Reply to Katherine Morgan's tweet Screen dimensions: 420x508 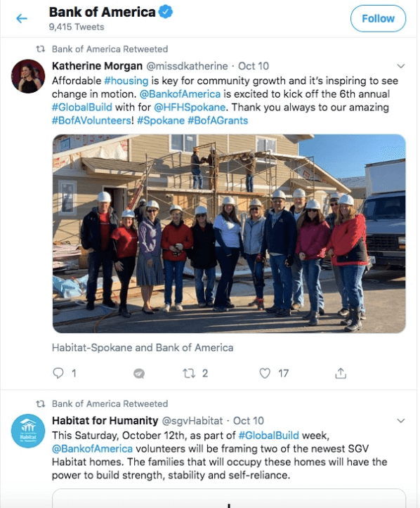coord(58,373)
